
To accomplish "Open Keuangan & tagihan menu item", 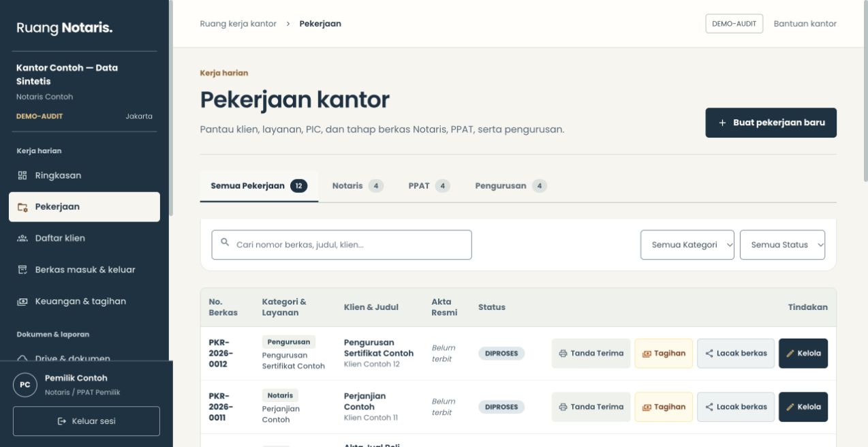I will 84,301.
